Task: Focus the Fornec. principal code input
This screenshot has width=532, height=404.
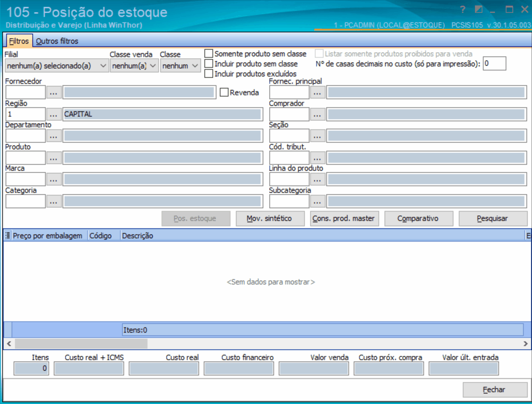Action: pos(289,92)
